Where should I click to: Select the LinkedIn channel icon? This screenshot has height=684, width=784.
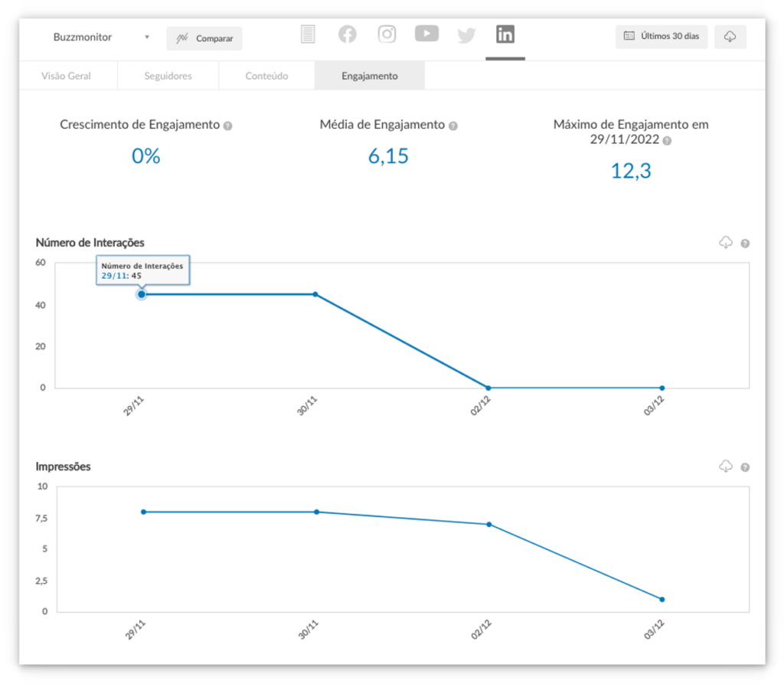coord(505,34)
